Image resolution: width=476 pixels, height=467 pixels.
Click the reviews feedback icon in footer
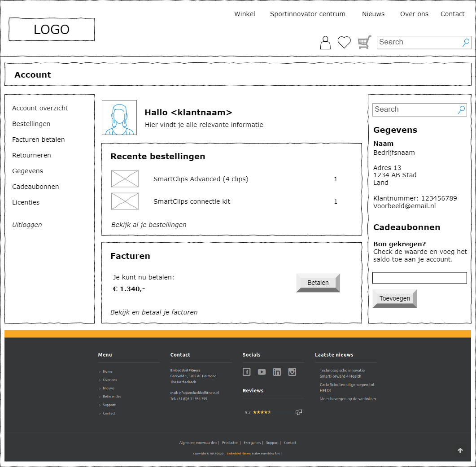click(299, 412)
